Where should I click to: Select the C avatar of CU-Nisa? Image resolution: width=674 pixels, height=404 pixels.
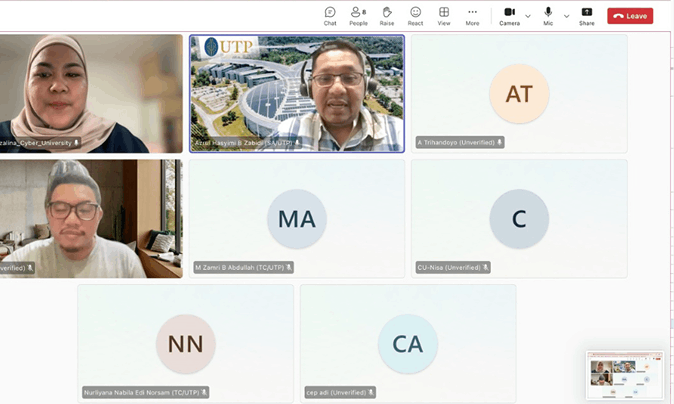click(519, 219)
